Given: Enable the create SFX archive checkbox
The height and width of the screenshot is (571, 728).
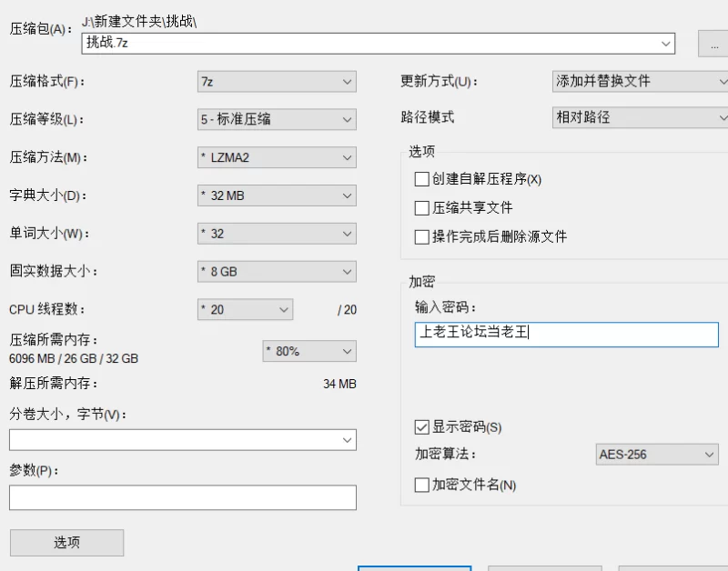Looking at the screenshot, I should [420, 179].
